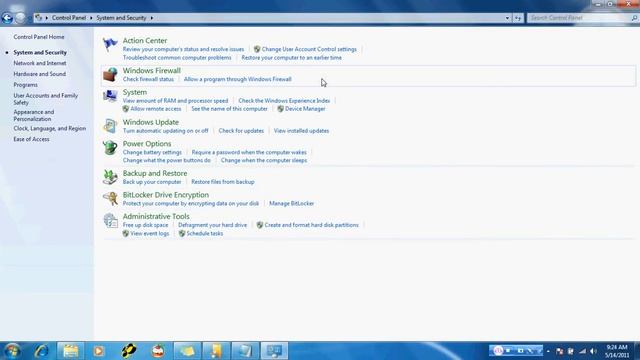Image resolution: width=640 pixels, height=360 pixels.
Task: Click Check firewall status link
Action: point(148,79)
